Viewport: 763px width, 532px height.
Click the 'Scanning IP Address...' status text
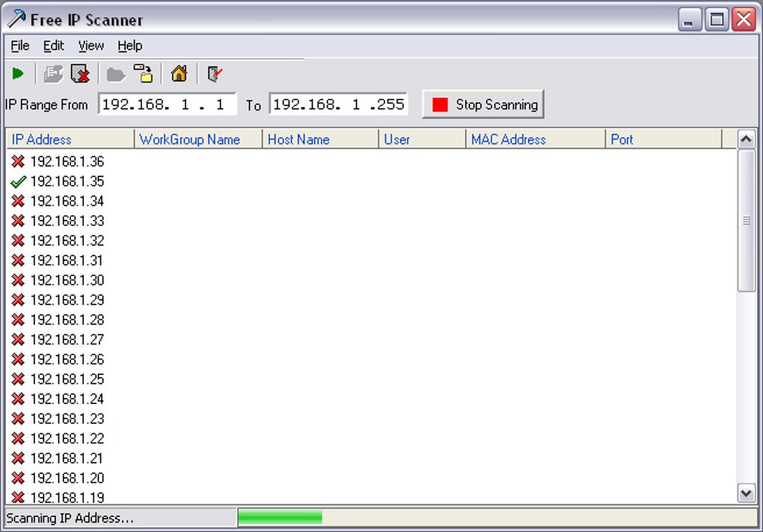[x=70, y=518]
